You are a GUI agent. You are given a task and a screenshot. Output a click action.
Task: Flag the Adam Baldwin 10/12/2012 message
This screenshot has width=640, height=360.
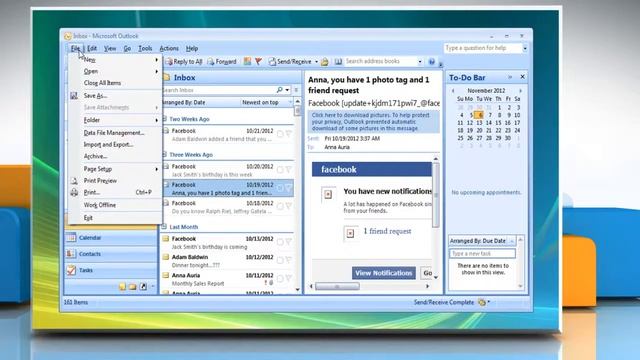289,260
